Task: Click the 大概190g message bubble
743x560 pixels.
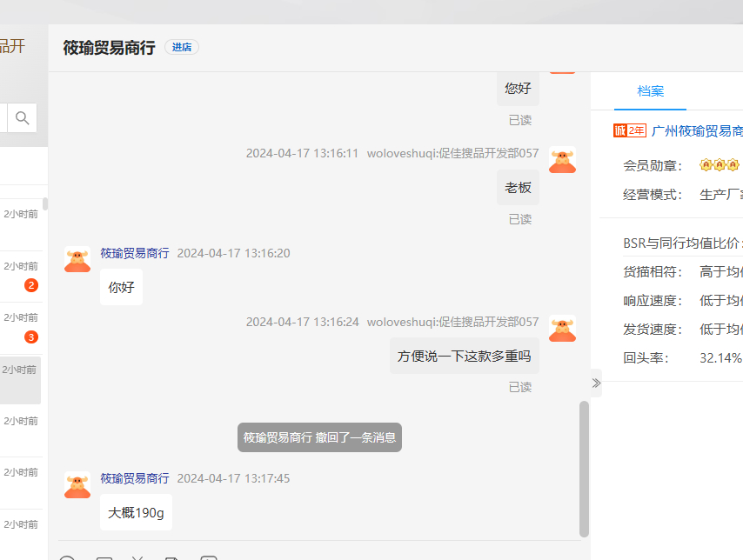Action: 136,513
